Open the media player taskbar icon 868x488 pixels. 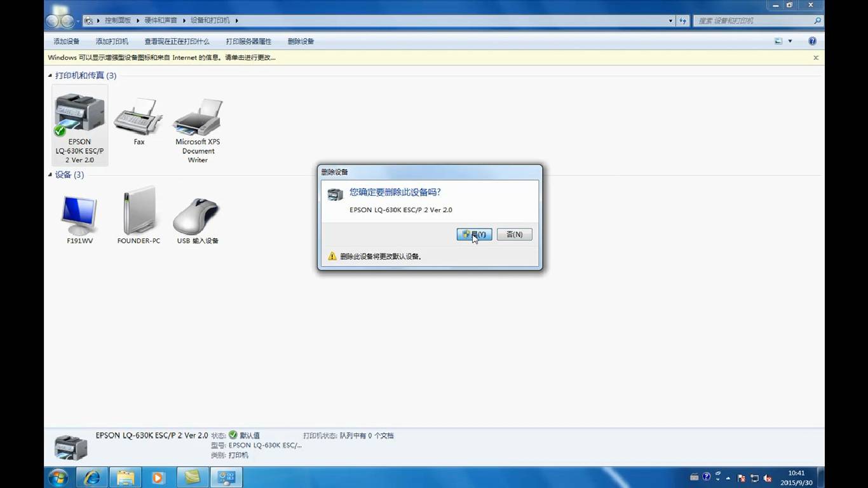pyautogui.click(x=158, y=477)
